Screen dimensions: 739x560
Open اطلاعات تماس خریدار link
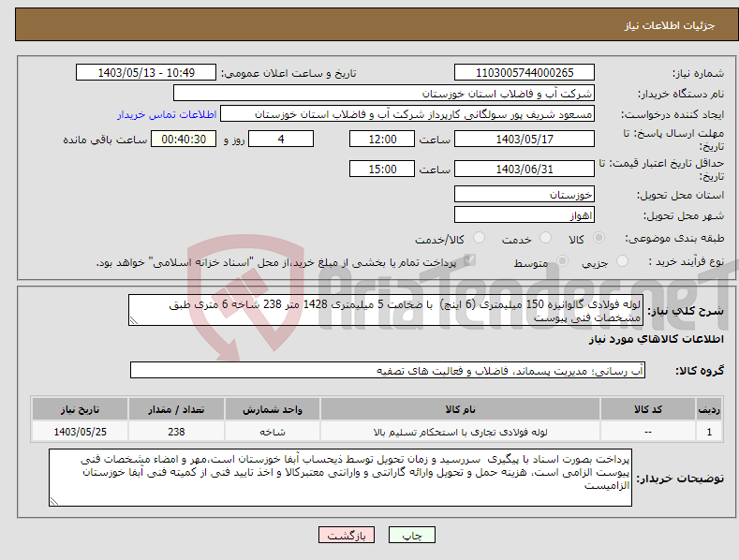pyautogui.click(x=167, y=114)
